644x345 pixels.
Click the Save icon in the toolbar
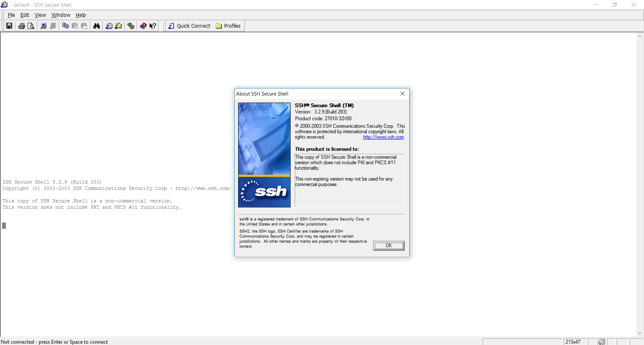(9, 26)
